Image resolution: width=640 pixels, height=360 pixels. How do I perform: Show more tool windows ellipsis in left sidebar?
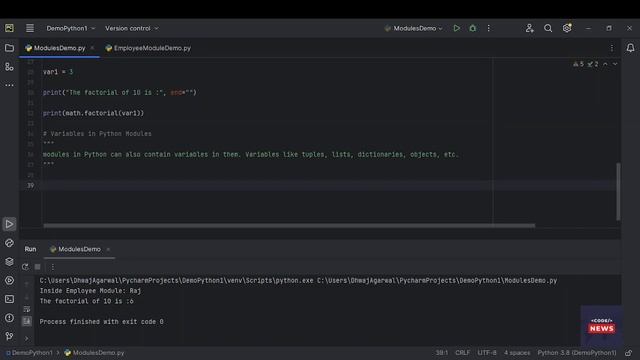(x=9, y=85)
